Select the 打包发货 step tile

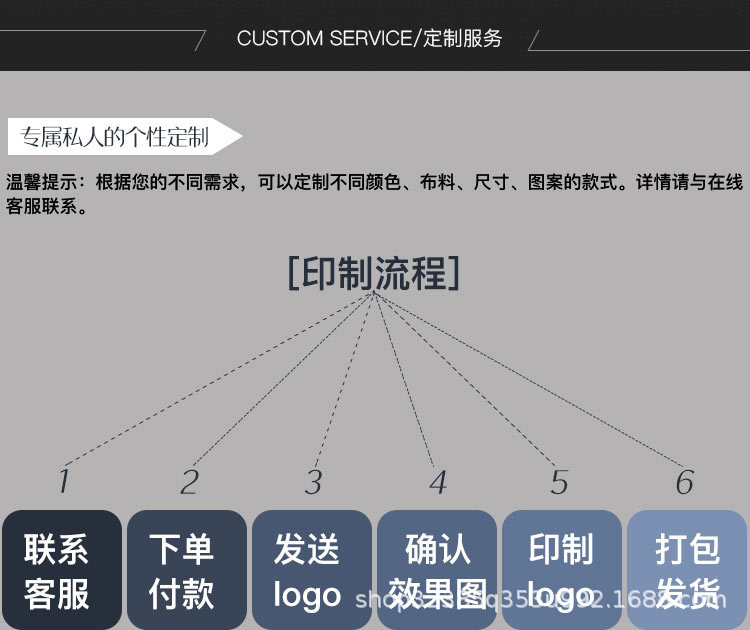coord(687,570)
